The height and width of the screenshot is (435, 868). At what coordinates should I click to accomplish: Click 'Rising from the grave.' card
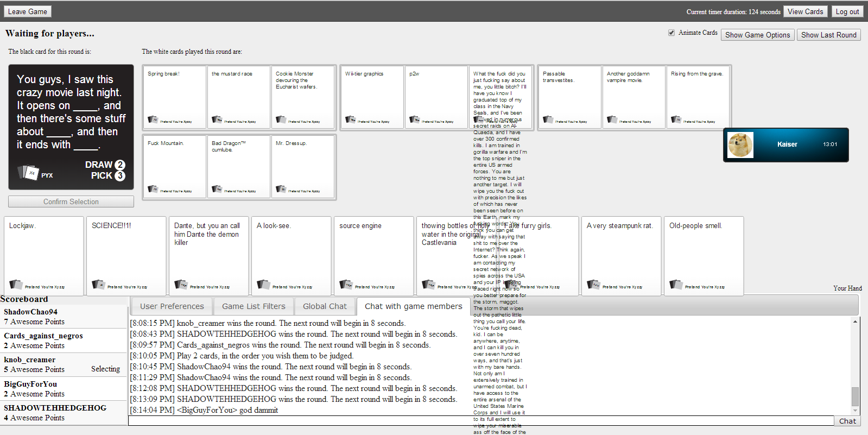[x=698, y=97]
